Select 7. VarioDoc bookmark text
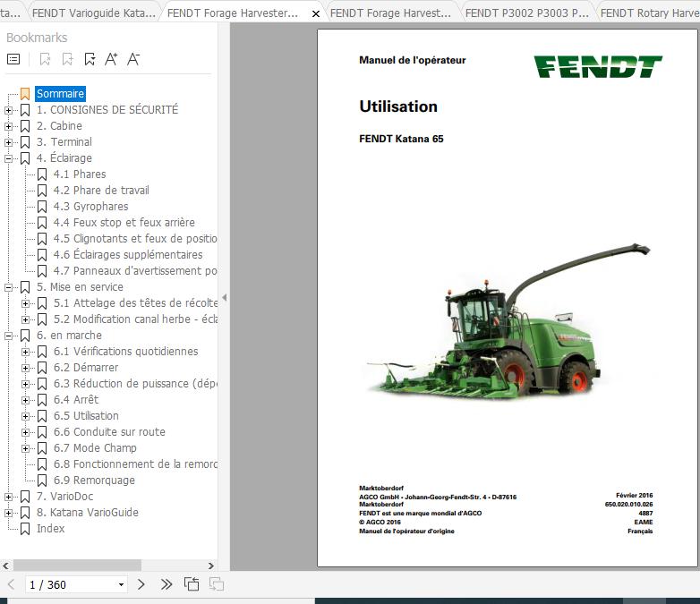700x604 pixels. point(64,497)
